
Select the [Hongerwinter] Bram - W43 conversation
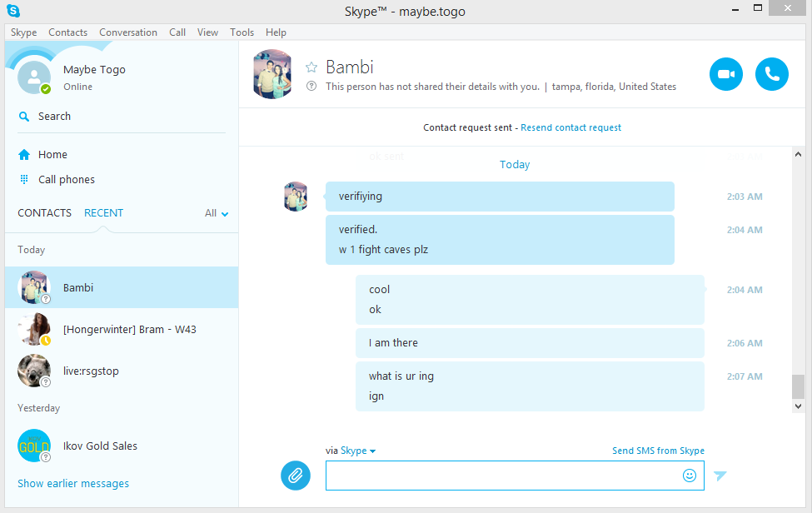[122, 329]
